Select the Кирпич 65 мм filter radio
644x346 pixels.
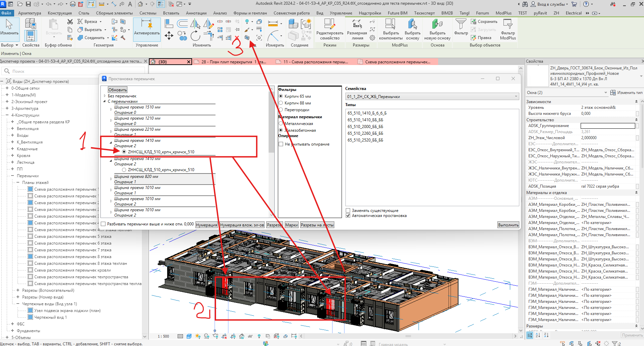coord(281,96)
